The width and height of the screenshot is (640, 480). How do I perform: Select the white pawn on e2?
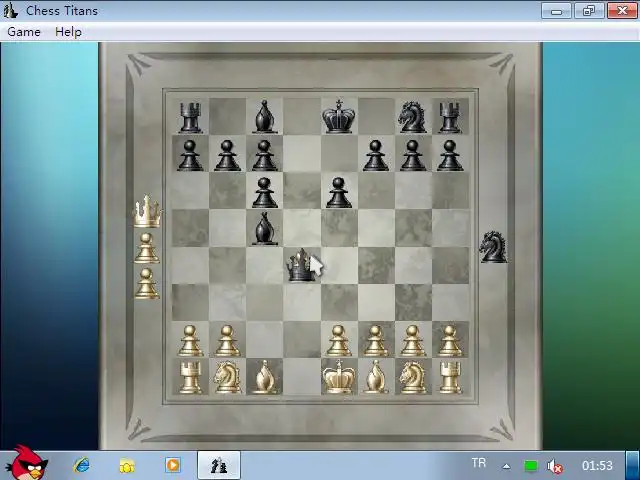pos(338,341)
